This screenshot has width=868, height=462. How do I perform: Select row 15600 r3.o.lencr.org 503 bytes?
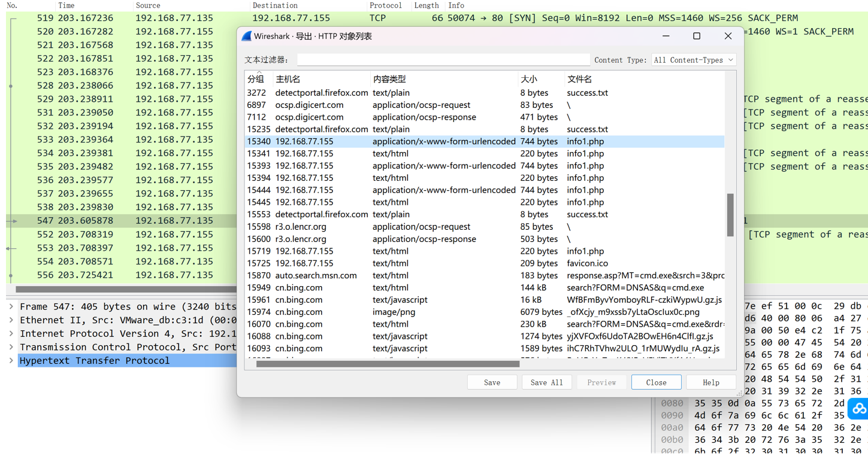click(485, 239)
